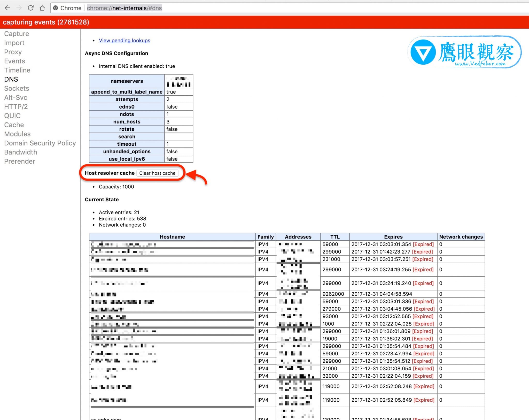Select the Events section
Screen dimensions: 529x420
tap(14, 61)
